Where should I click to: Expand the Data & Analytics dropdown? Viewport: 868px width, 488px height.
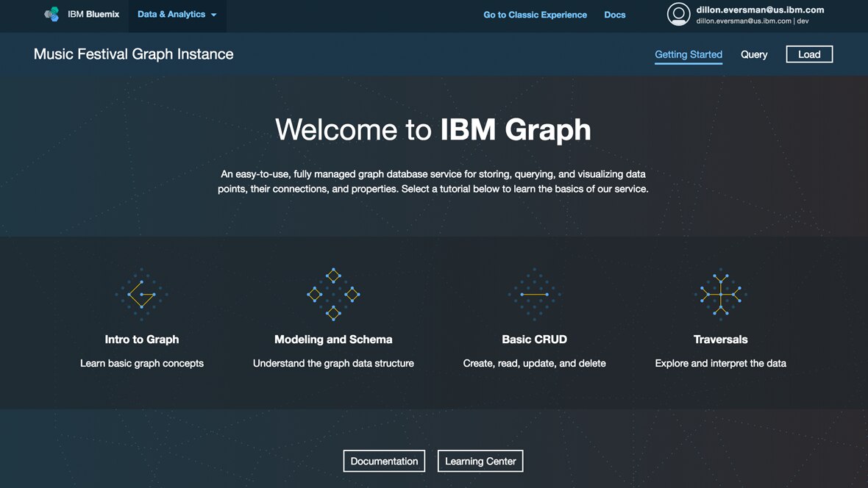177,15
